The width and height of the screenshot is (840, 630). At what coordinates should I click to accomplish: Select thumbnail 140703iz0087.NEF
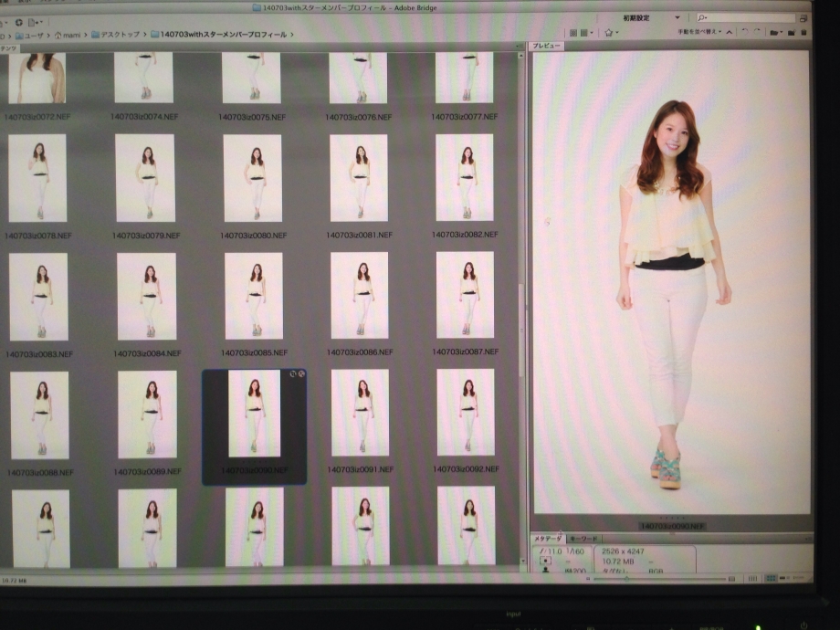coord(465,295)
